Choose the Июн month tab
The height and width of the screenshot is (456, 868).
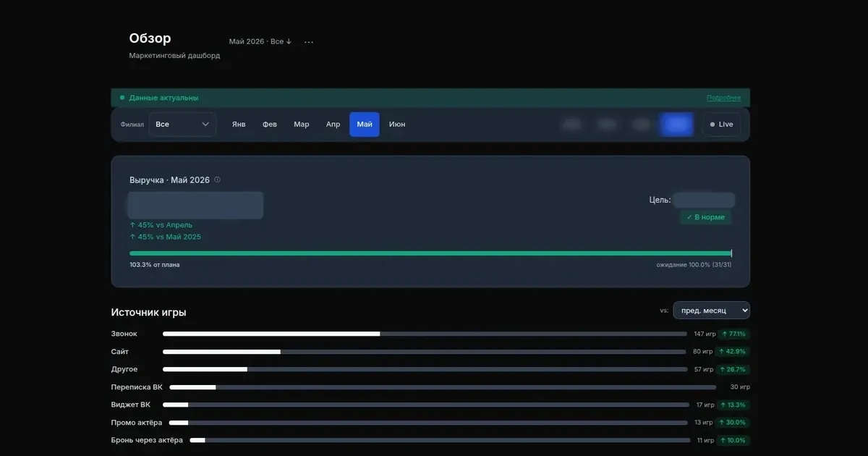(397, 124)
